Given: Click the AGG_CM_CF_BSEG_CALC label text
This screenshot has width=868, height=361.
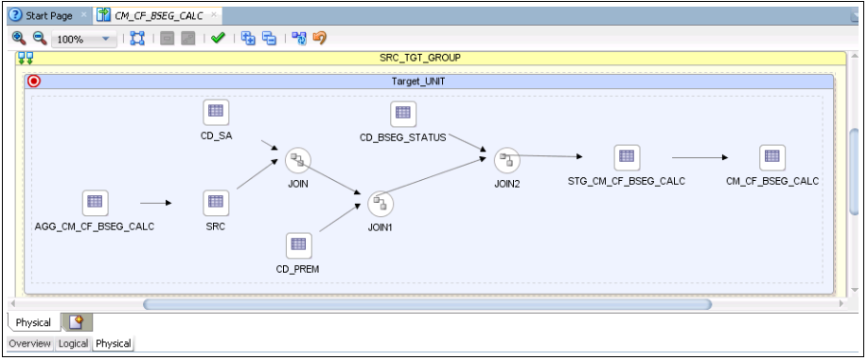Looking at the screenshot, I should [x=95, y=226].
